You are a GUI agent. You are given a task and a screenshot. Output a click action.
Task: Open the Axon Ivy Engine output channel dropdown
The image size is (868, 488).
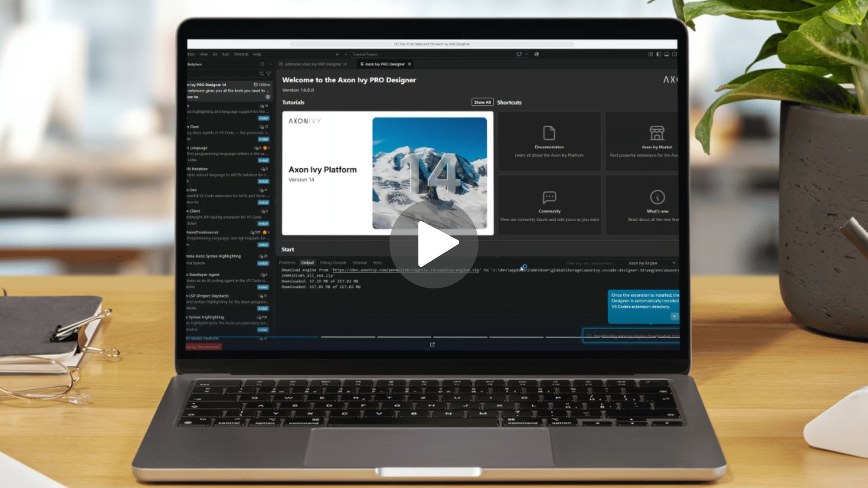click(x=652, y=263)
